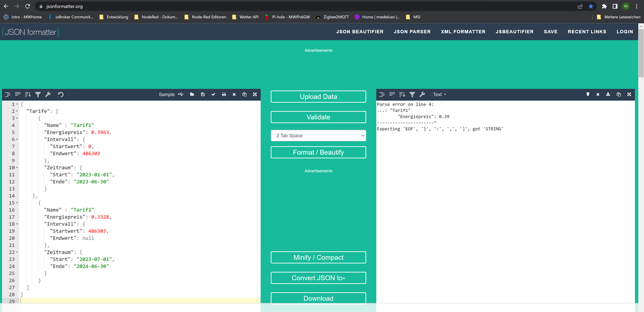Open the Zigbee2MQTT bookmark
Screen dimensions: 644x312
pos(332,17)
